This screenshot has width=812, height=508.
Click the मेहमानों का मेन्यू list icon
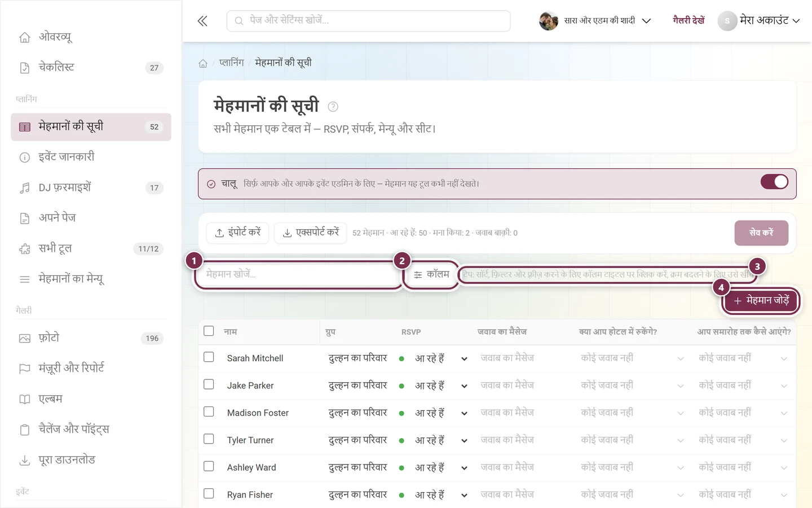(x=25, y=279)
